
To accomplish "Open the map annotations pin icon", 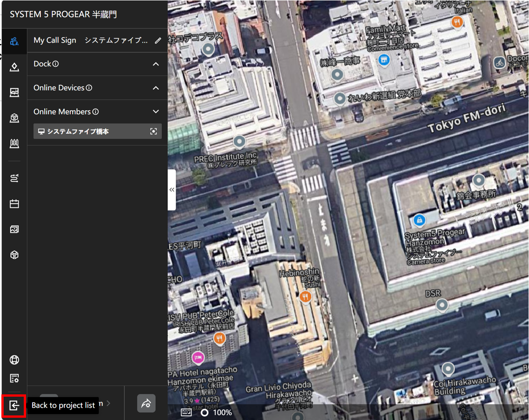I will (x=14, y=67).
